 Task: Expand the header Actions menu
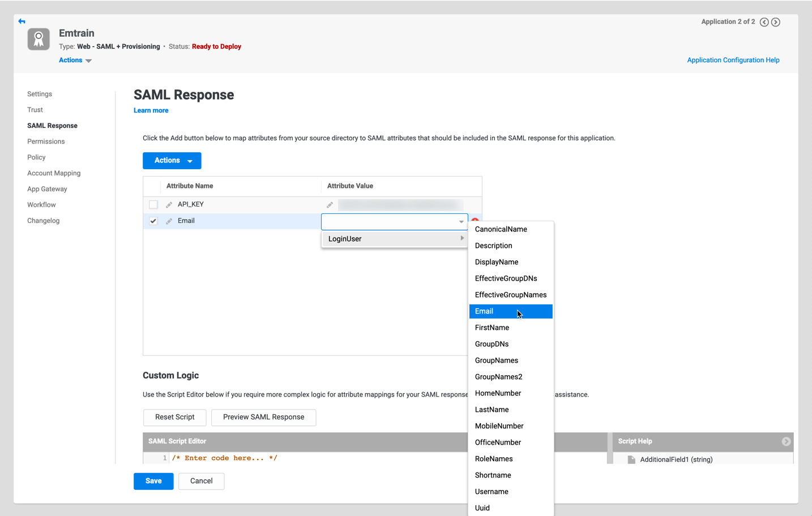pyautogui.click(x=75, y=61)
